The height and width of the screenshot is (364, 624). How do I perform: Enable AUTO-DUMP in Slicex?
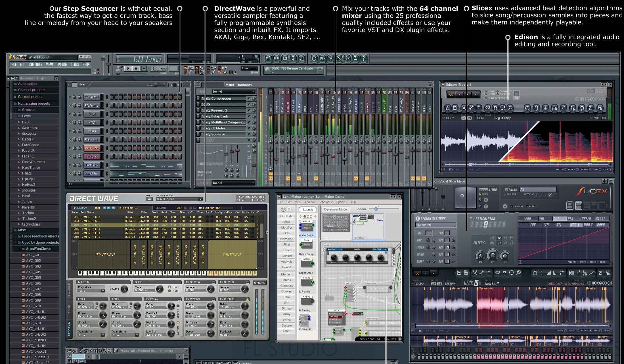(x=517, y=206)
